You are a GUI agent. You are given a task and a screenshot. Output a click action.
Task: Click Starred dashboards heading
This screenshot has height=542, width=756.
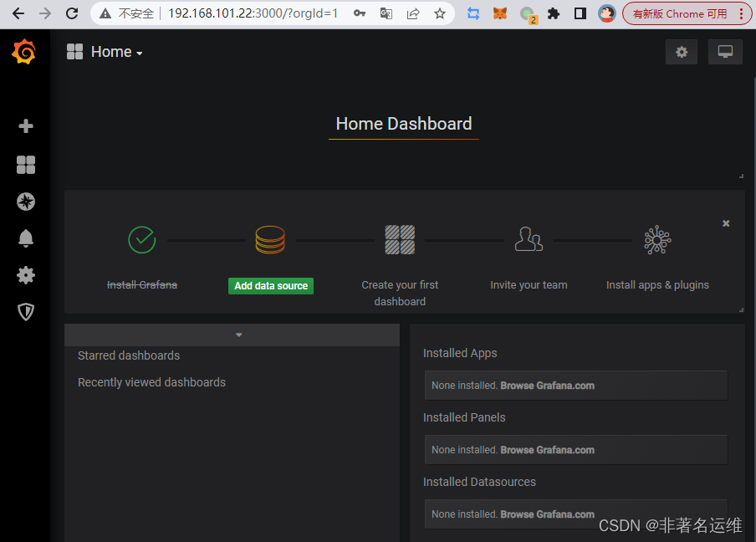129,355
